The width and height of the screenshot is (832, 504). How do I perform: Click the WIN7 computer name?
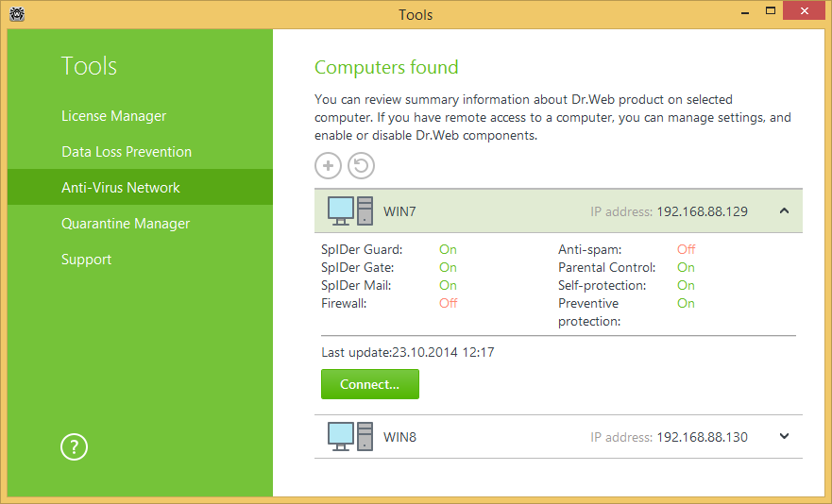tap(399, 211)
